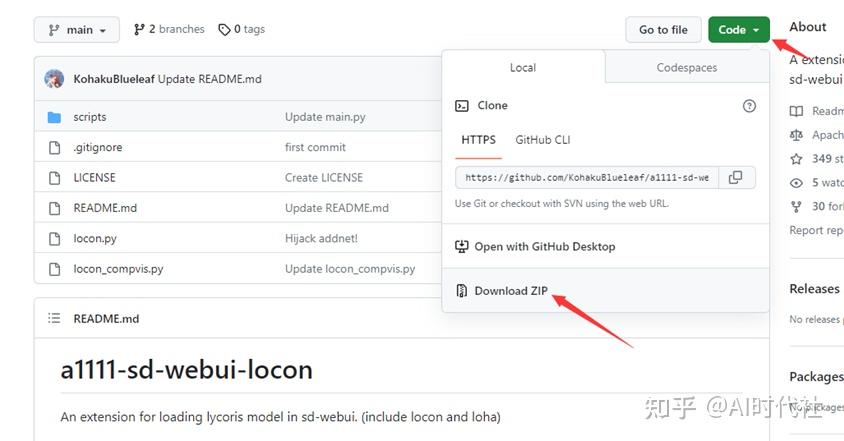The width and height of the screenshot is (844, 441).
Task: Copy the HTTPS clone URL icon
Action: 735,178
